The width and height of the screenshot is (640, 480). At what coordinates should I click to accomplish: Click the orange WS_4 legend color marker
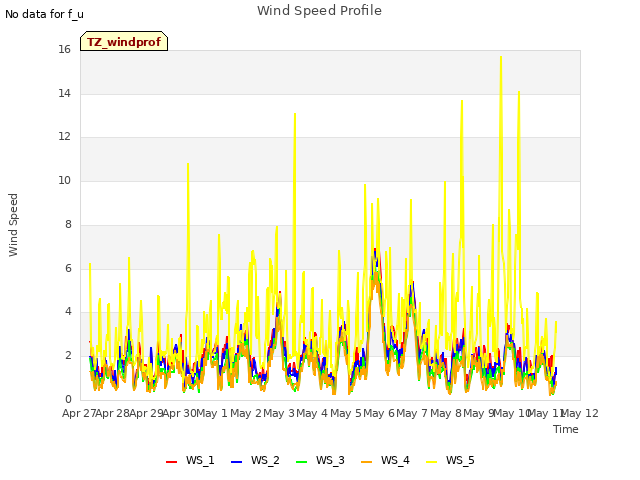(x=367, y=461)
